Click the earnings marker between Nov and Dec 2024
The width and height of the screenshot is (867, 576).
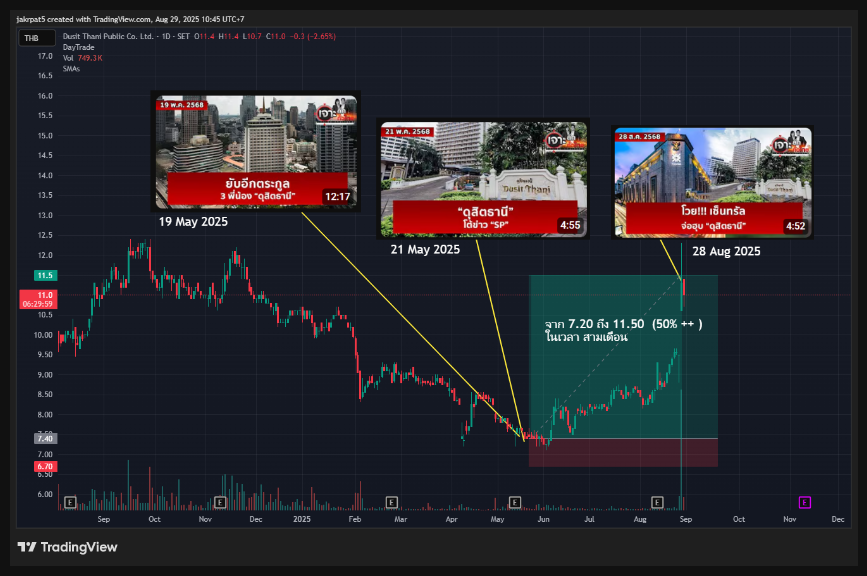click(223, 501)
